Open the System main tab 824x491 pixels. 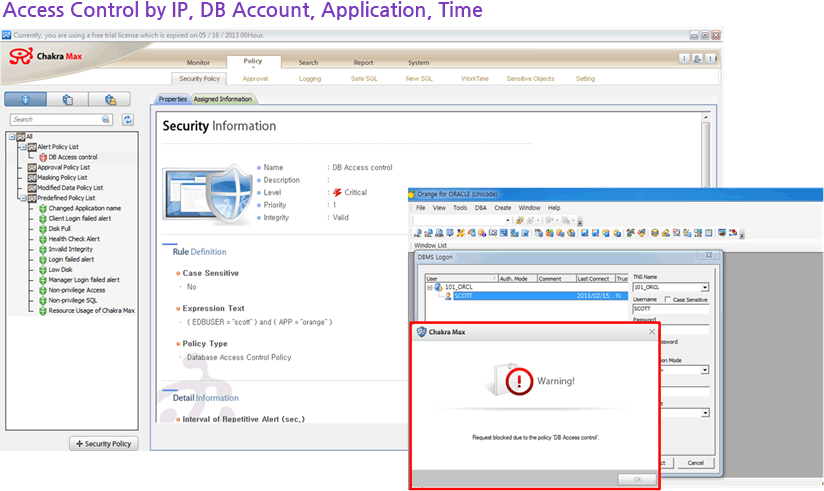(x=419, y=63)
